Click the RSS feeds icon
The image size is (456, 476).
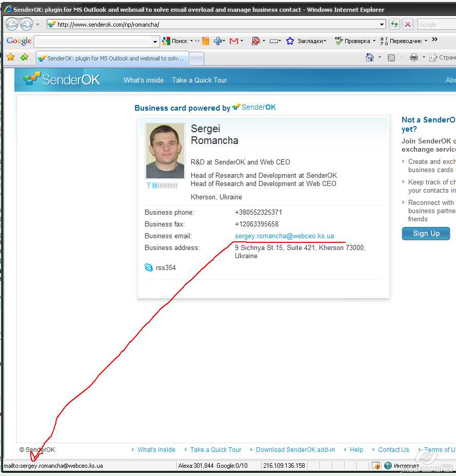[x=391, y=58]
